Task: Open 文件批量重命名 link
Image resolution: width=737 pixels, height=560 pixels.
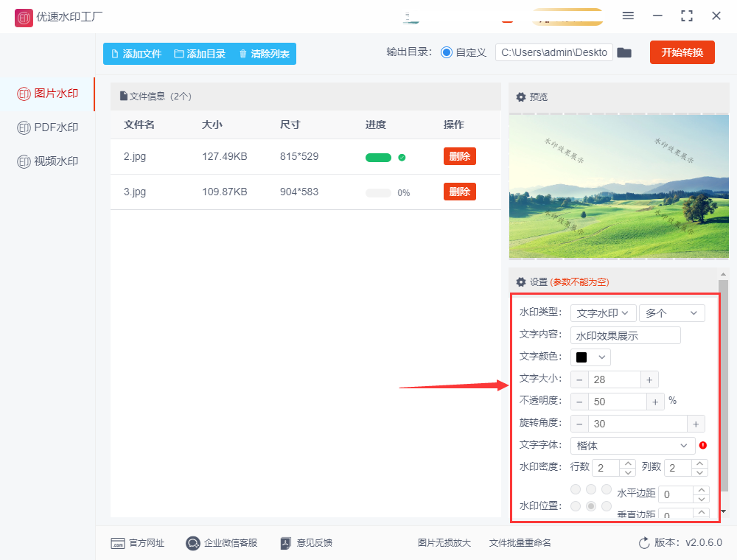Action: 520,543
